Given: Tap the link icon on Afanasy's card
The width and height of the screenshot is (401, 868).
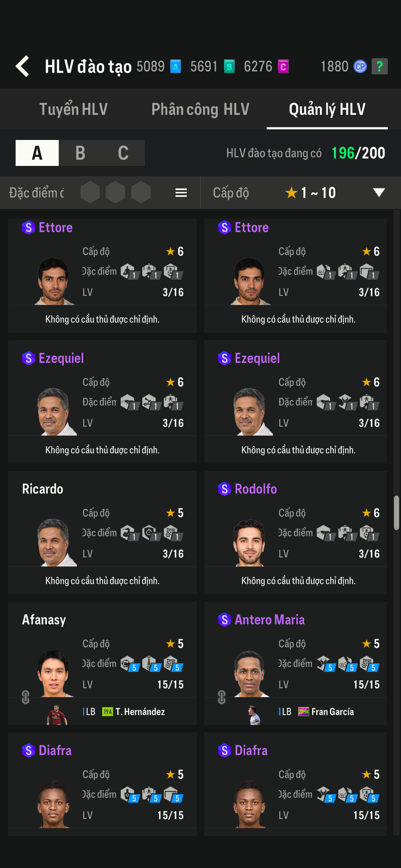Looking at the screenshot, I should (x=26, y=697).
